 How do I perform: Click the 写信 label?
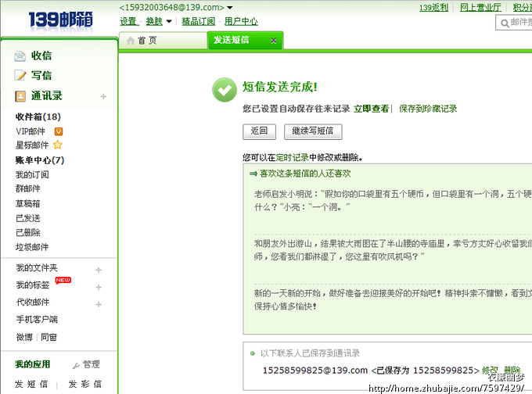(41, 75)
